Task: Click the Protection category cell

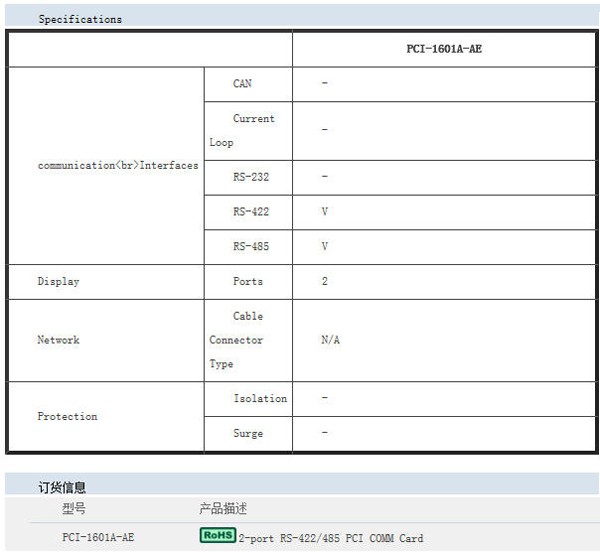Action: tap(67, 416)
